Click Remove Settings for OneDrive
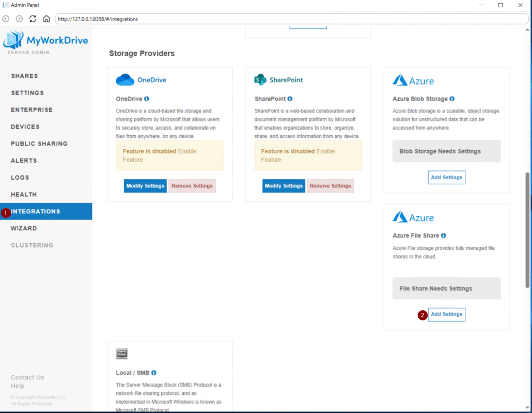 point(192,186)
